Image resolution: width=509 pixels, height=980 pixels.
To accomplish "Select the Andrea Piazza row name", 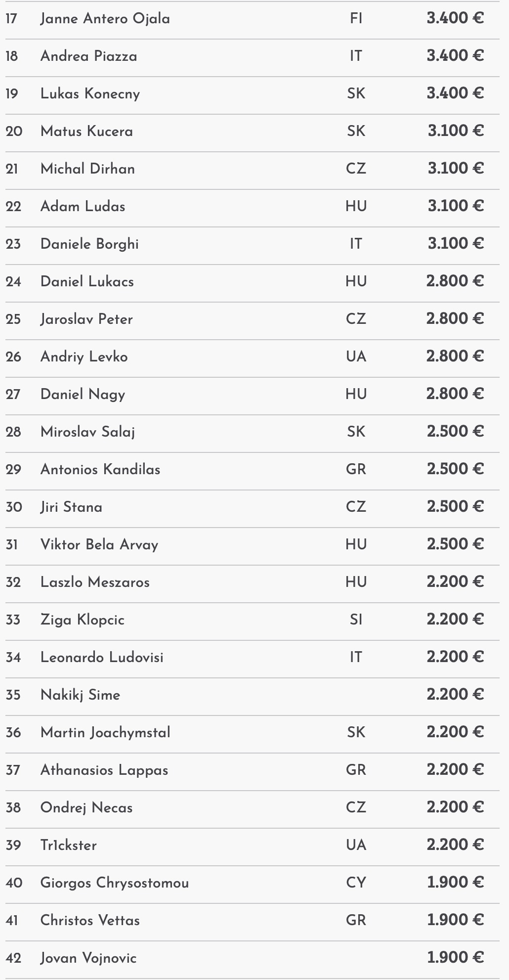I will click(88, 56).
